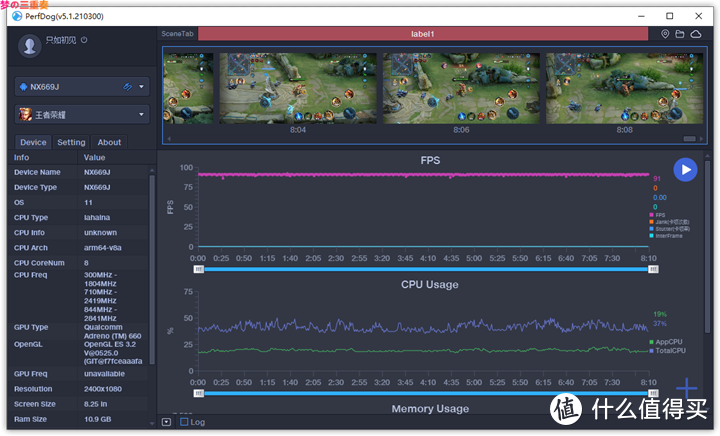720x436 pixels.
Task: Click the charts vertical scrollbar
Action: click(x=707, y=246)
